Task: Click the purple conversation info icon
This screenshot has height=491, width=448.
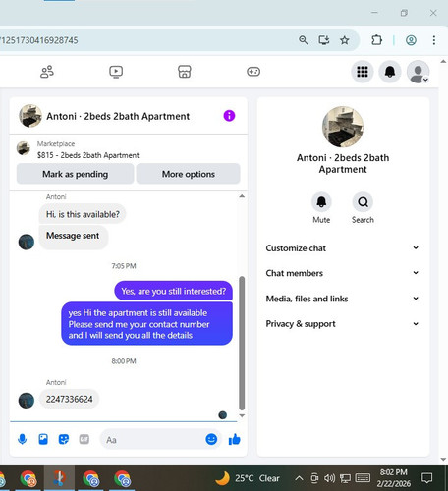Action: click(x=229, y=116)
